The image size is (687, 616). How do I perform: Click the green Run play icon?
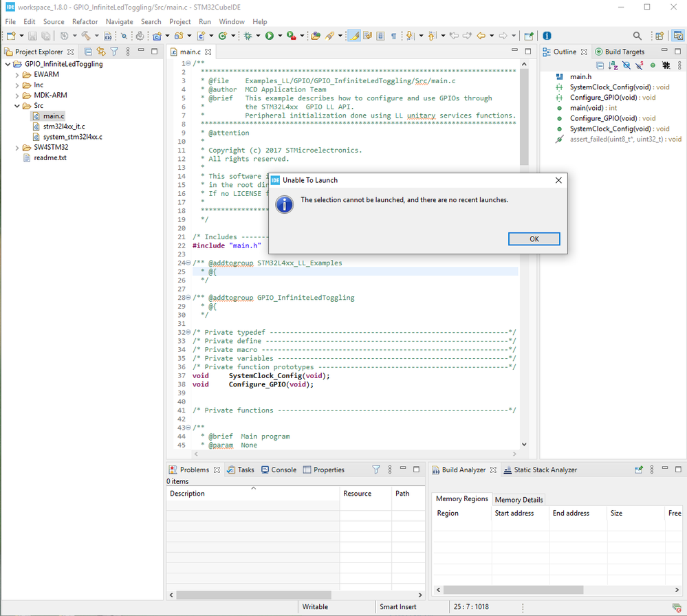coord(270,36)
